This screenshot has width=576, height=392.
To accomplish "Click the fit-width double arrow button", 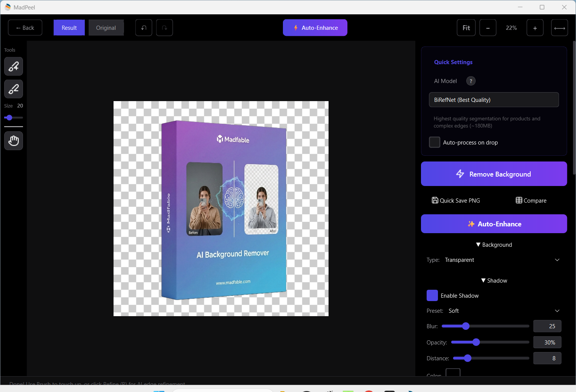I will 559,28.
